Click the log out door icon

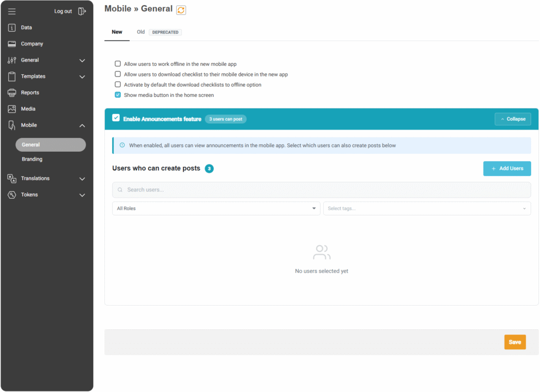point(82,11)
